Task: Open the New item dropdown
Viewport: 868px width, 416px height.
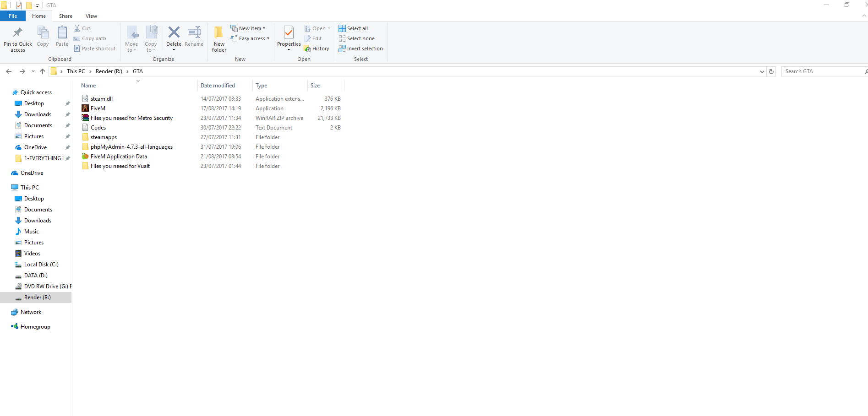Action: click(248, 28)
